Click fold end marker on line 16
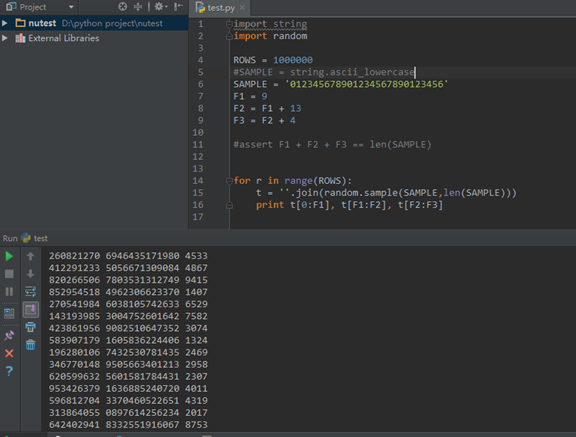This screenshot has width=576, height=437. click(x=229, y=205)
